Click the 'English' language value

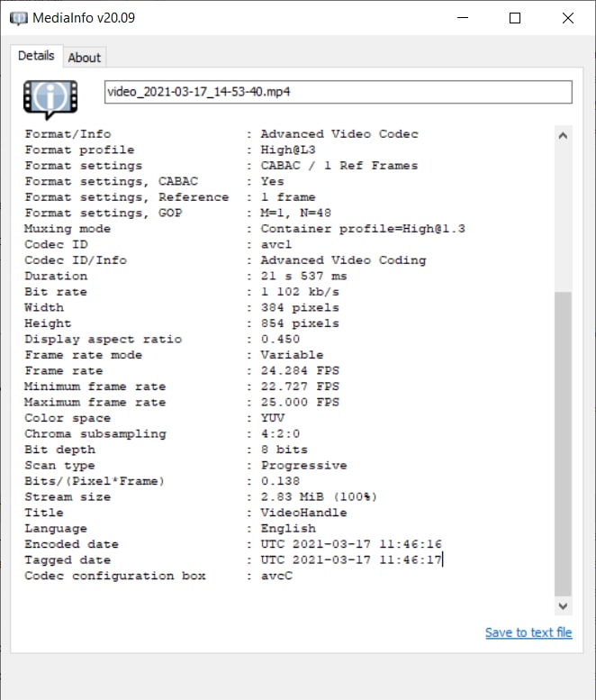[x=288, y=529]
